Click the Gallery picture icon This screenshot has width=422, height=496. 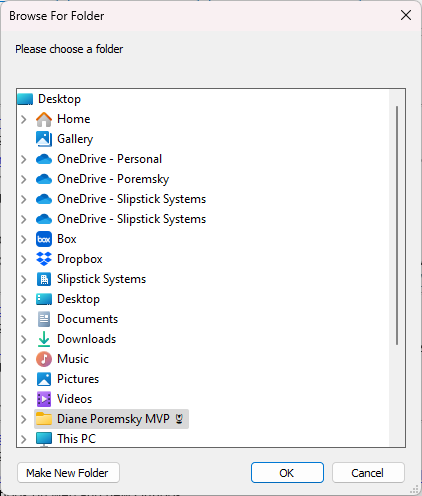tap(44, 139)
